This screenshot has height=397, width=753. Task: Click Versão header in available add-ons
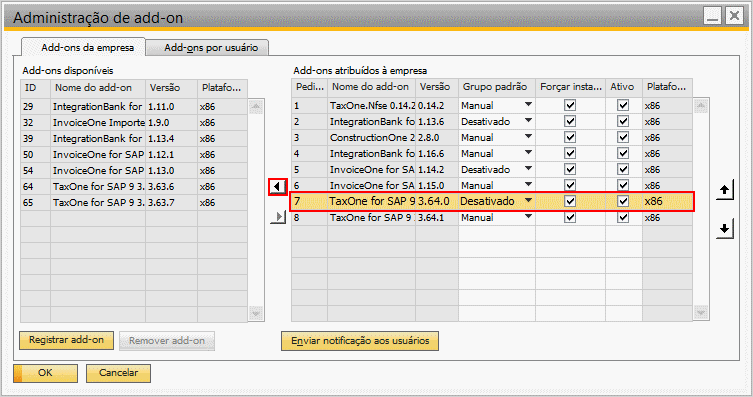(171, 88)
